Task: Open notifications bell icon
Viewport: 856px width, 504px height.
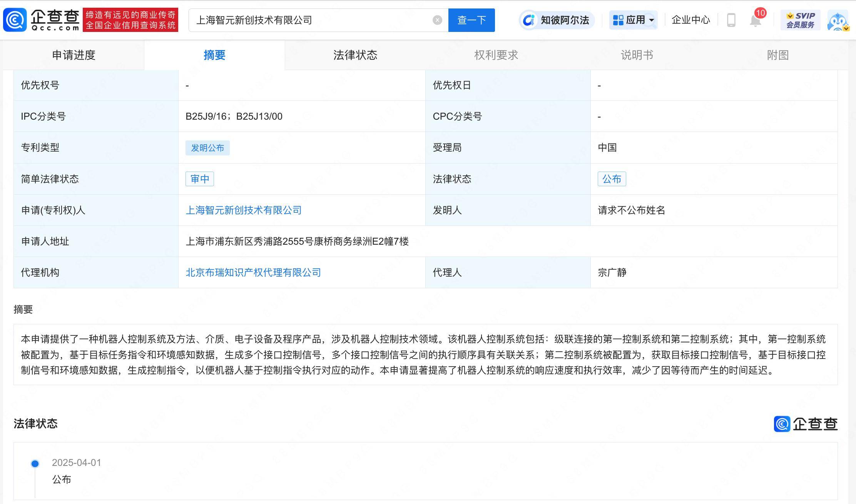Action: [756, 20]
